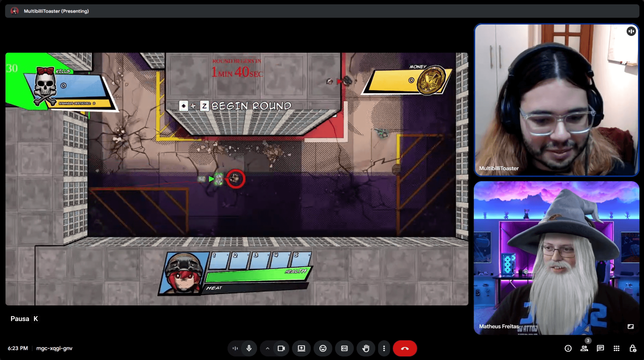Select the Matheus Freitas video tile
The height and width of the screenshot is (360, 644).
(556, 258)
